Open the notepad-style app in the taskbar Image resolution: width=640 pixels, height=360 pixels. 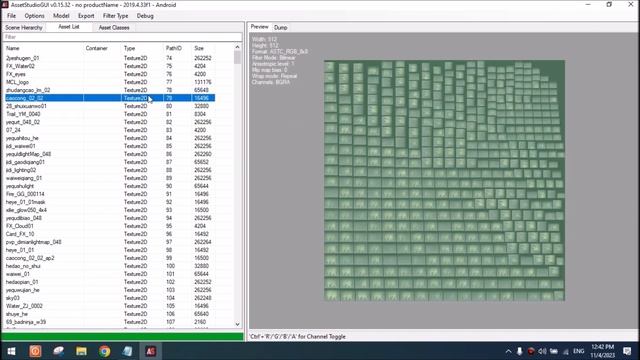click(127, 351)
